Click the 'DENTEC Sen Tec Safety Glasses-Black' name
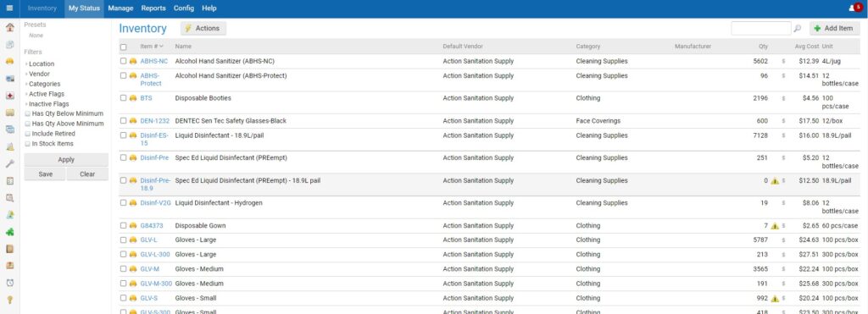Screen dimensions: 868x314 pyautogui.click(x=231, y=121)
